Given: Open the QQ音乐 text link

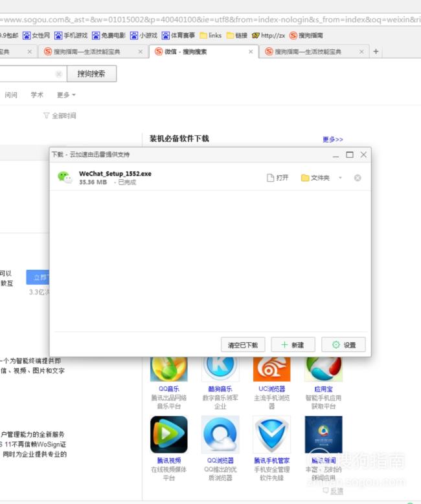Looking at the screenshot, I should tap(168, 389).
